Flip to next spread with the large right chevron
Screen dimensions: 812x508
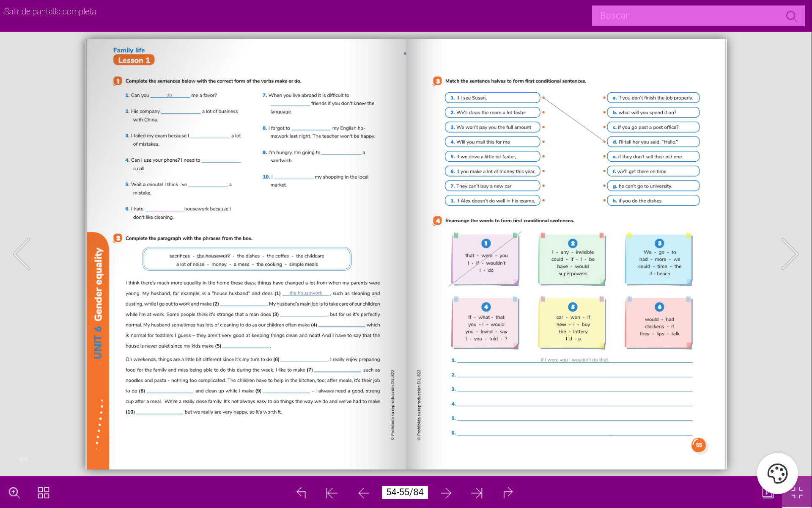point(789,254)
